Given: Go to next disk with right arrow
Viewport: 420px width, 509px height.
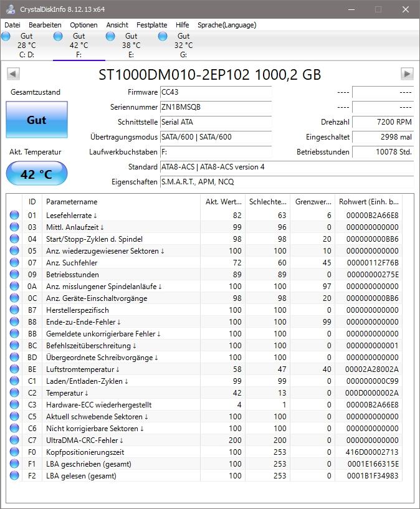Looking at the screenshot, I should coord(407,74).
